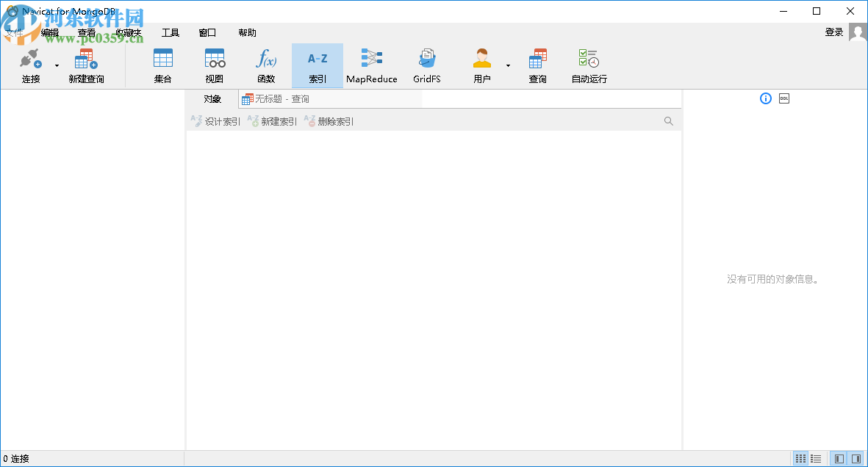Switch to the Objects (对象) tab

pyautogui.click(x=212, y=99)
